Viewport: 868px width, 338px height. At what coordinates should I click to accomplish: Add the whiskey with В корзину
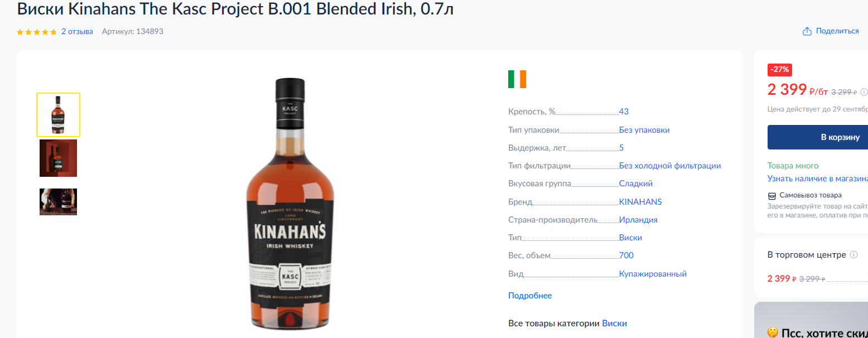tap(818, 137)
